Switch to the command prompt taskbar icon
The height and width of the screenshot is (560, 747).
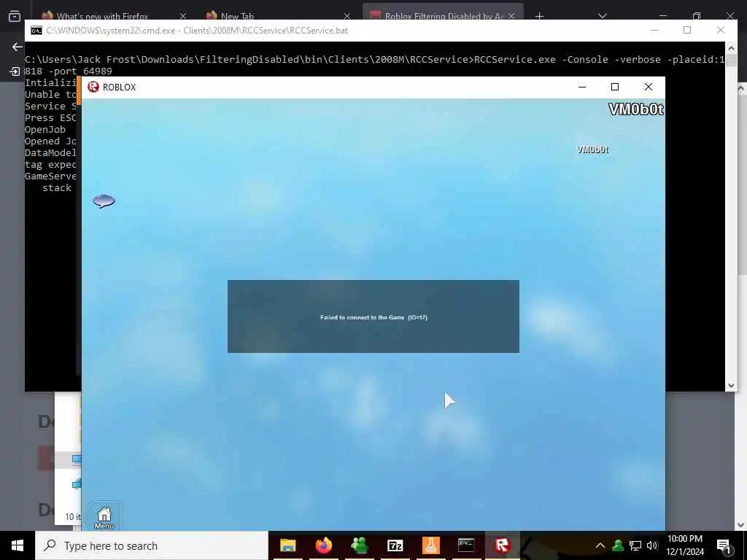[x=466, y=545]
